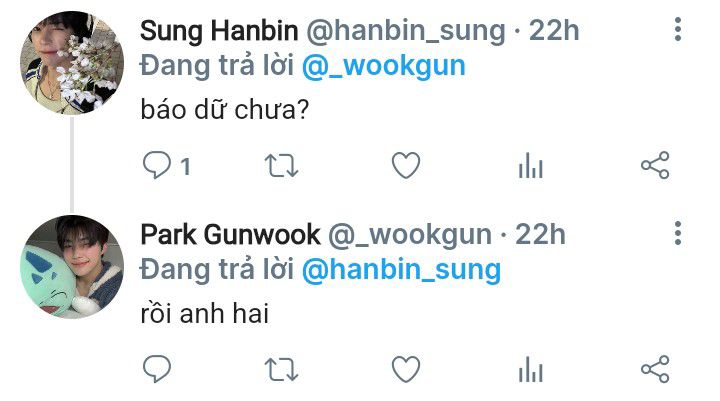Open more options menu on Sung Hanbin's tweet
Screen dimensions: 720x401
[x=678, y=29]
